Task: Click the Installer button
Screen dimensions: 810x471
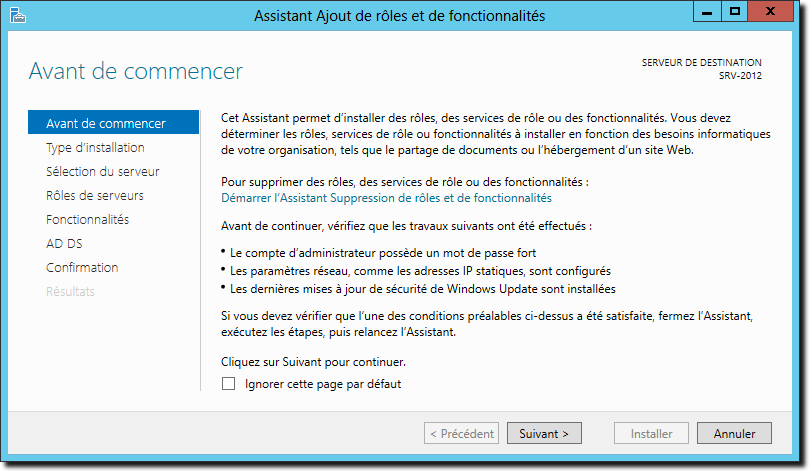Action: pyautogui.click(x=651, y=433)
